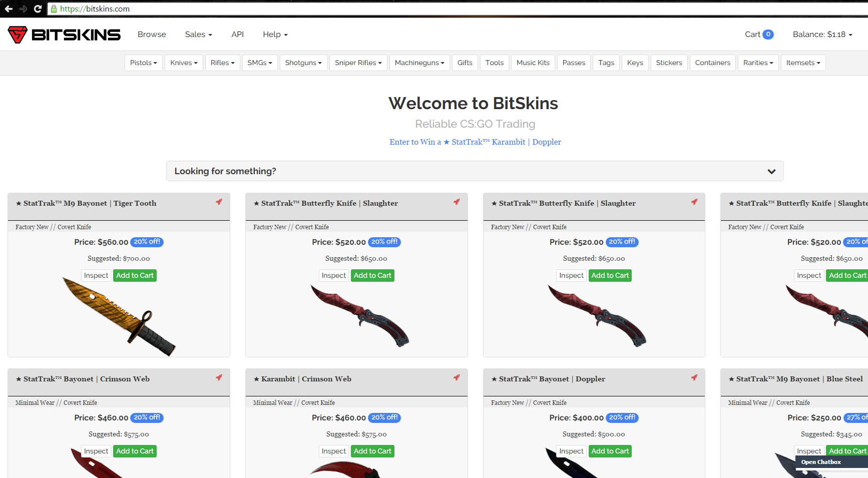The height and width of the screenshot is (478, 868).
Task: Open the API page
Action: (237, 35)
